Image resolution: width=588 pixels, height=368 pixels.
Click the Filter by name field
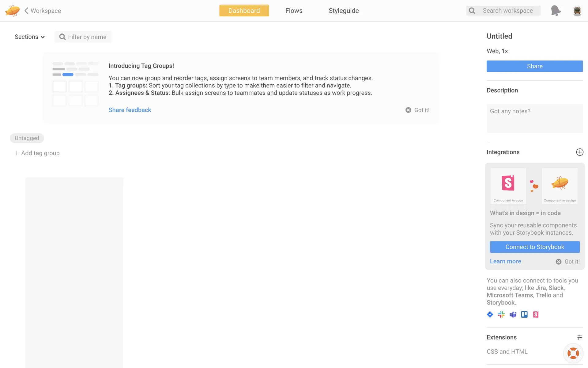[x=87, y=37]
